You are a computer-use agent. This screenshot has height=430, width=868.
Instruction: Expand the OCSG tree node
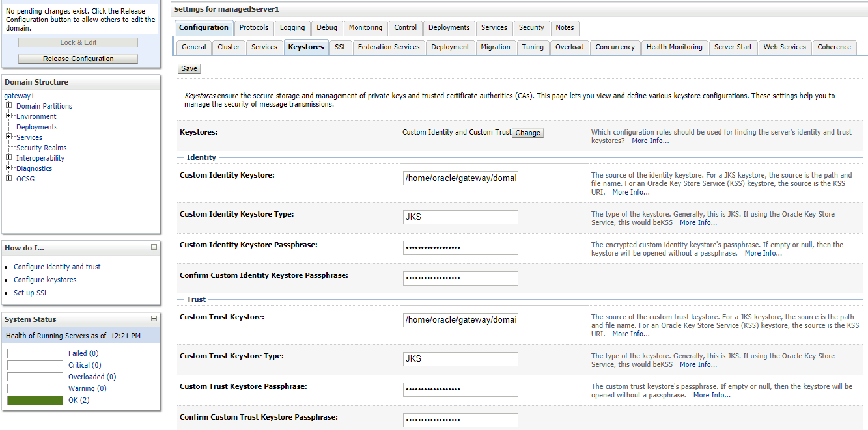pos(9,179)
